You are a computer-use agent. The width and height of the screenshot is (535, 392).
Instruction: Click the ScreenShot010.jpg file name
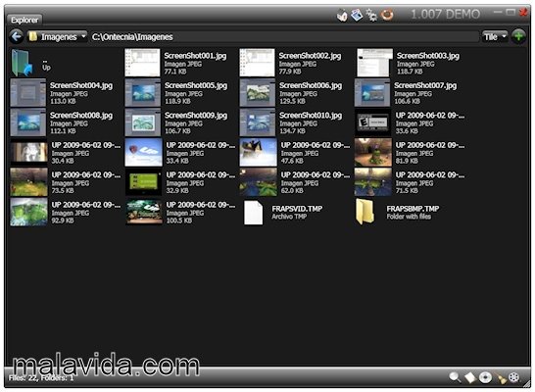(311, 116)
